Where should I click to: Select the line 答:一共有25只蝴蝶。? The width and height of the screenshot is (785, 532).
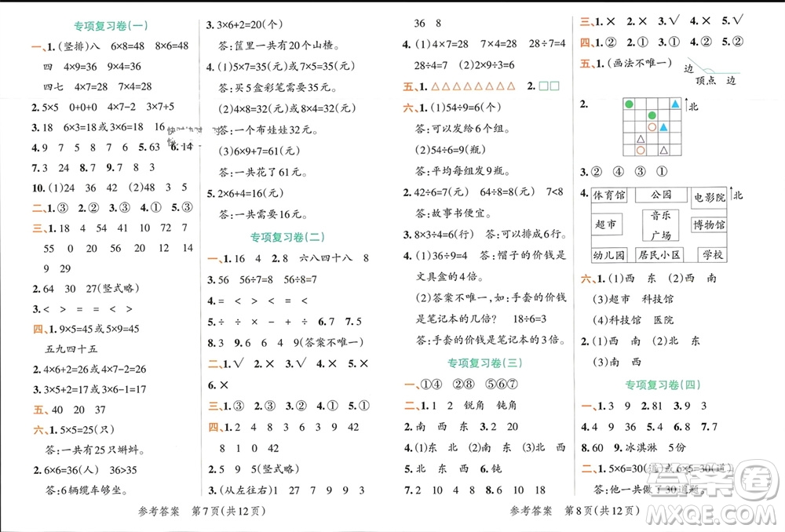click(96, 450)
